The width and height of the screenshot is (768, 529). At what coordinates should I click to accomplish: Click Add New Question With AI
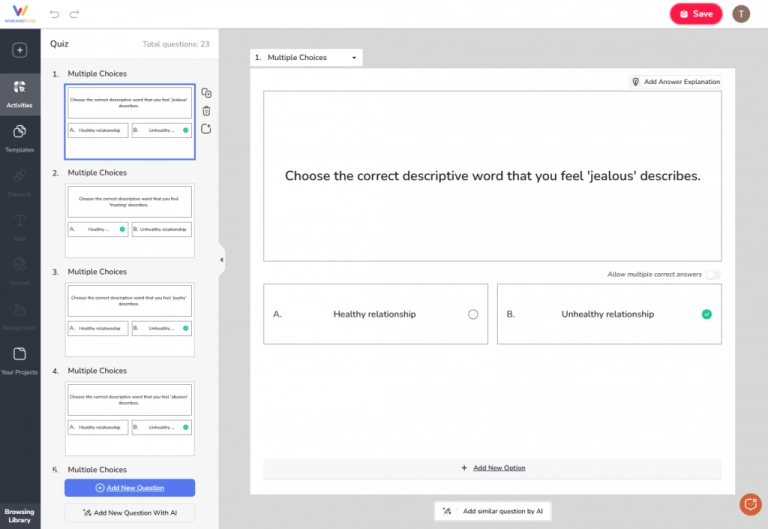(130, 513)
